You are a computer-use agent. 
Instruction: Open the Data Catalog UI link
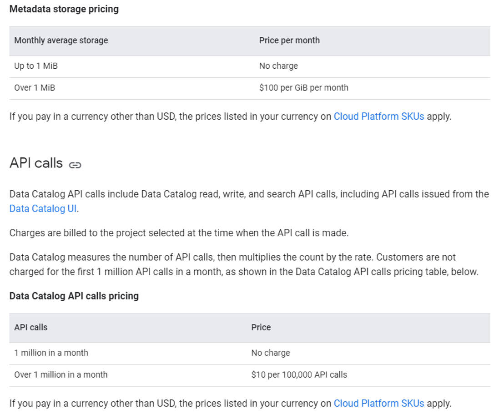pyautogui.click(x=43, y=209)
